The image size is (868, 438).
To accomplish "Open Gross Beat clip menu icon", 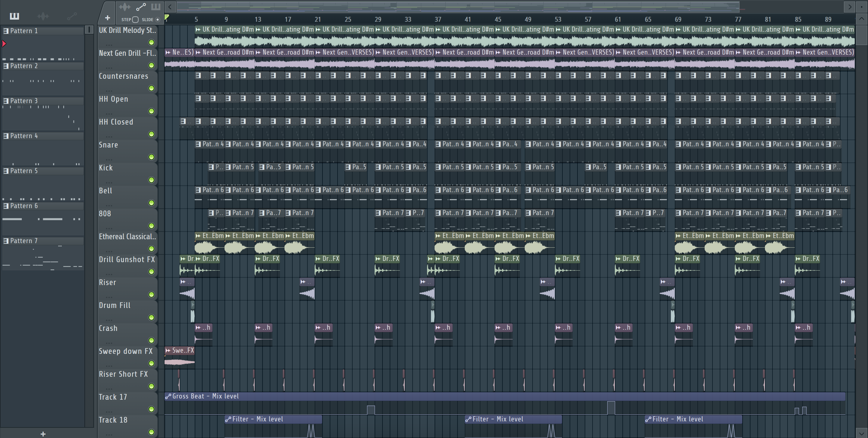I will coord(168,397).
